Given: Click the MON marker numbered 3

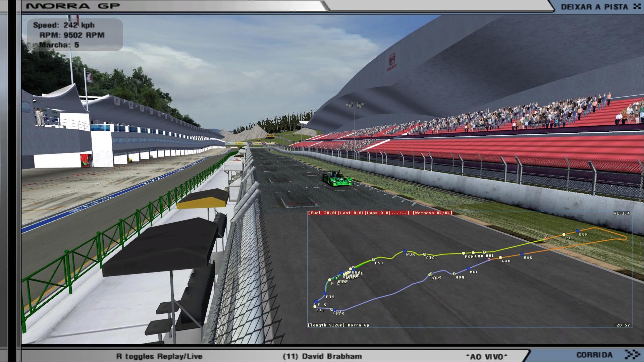Looking at the screenshot, I should tap(454, 274).
